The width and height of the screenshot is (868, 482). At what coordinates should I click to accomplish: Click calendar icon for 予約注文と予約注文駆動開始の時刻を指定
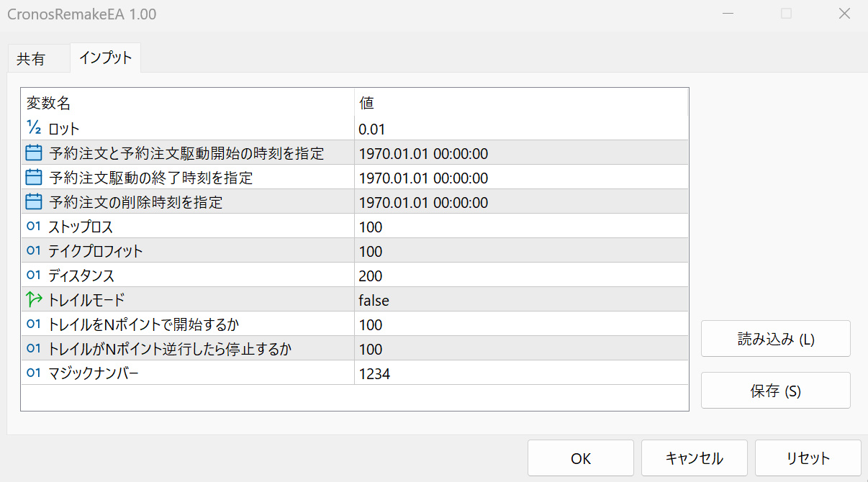[34, 153]
